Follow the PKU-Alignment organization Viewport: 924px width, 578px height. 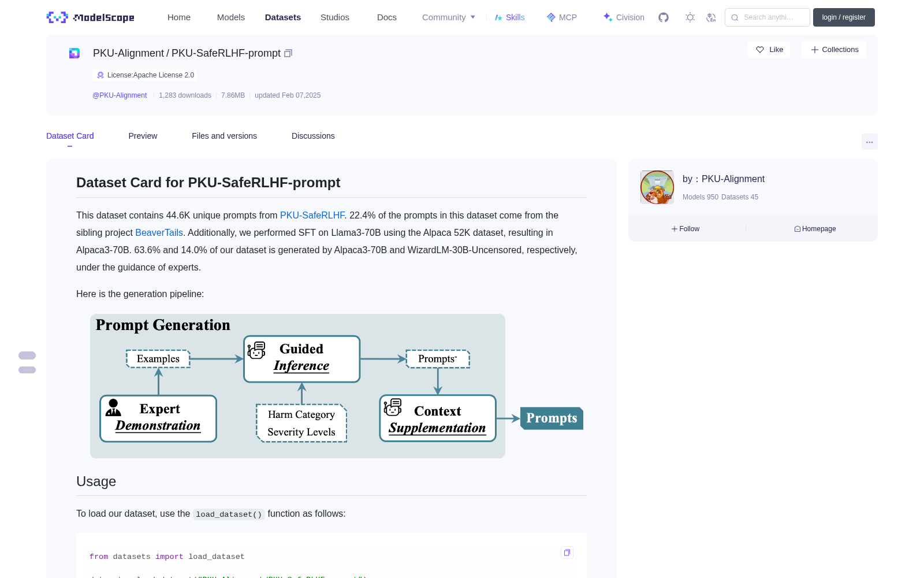pyautogui.click(x=685, y=229)
